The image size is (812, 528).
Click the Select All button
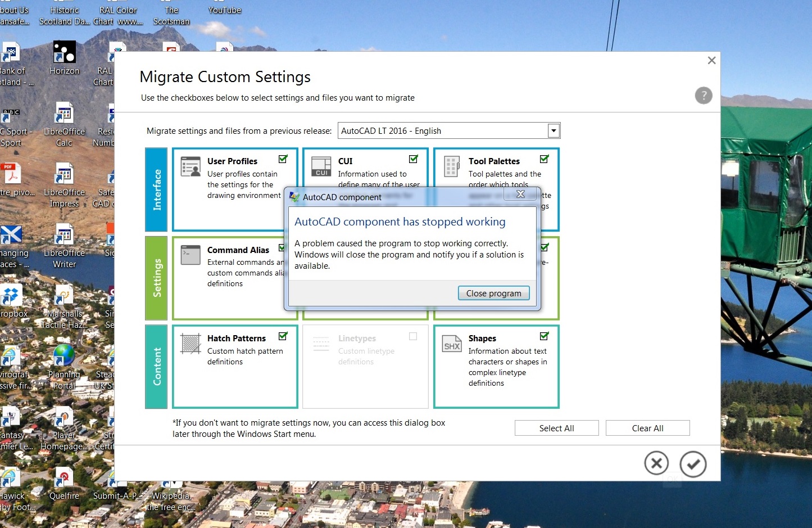point(556,428)
